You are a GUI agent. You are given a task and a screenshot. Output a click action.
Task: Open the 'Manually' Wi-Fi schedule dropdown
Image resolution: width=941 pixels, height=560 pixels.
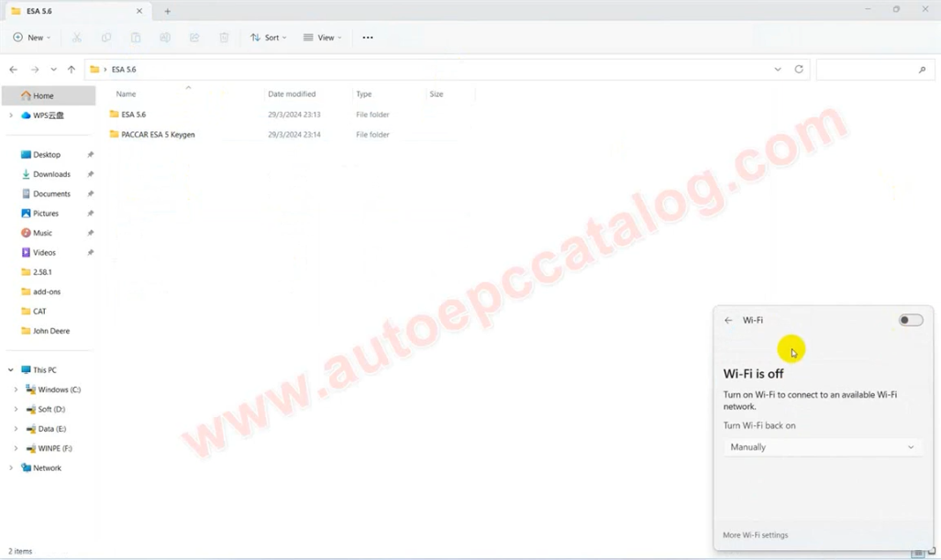tap(822, 447)
